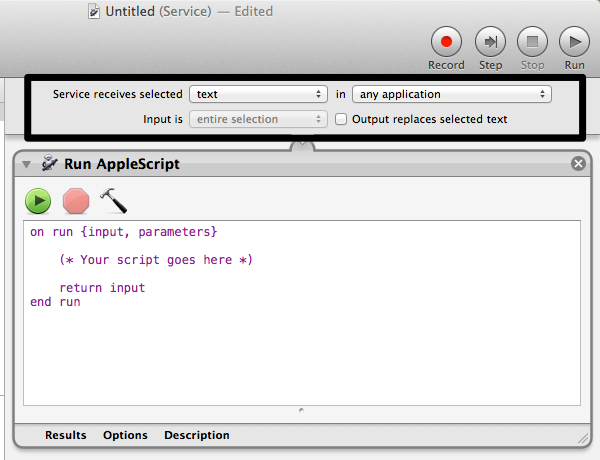
Task: Click the 'on run {input, parameters}' line
Action: [124, 232]
